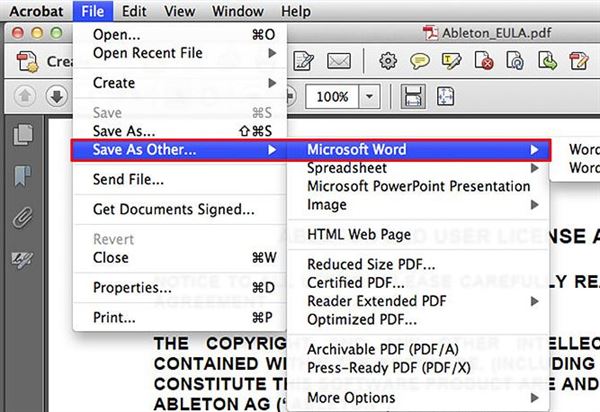Choose Press-Ready PDF (PDF/X)

419,368
